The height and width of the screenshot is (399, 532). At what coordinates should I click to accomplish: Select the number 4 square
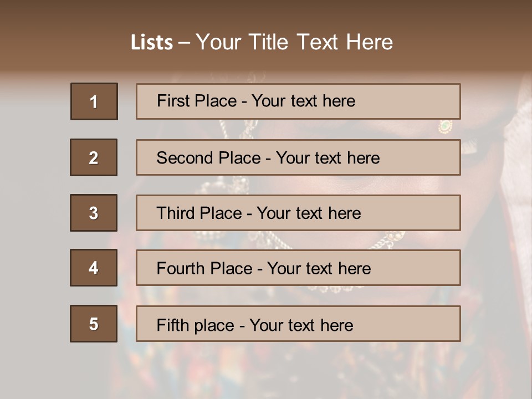pos(94,268)
